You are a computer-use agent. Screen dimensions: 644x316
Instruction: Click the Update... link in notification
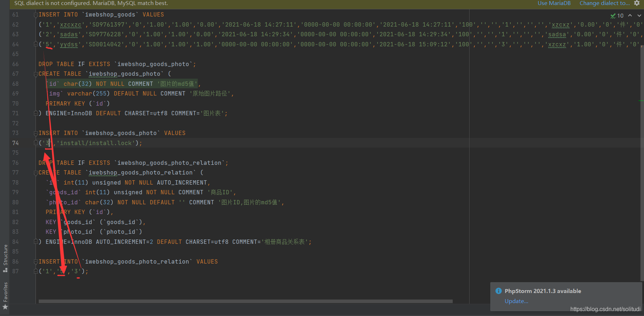[x=516, y=301]
